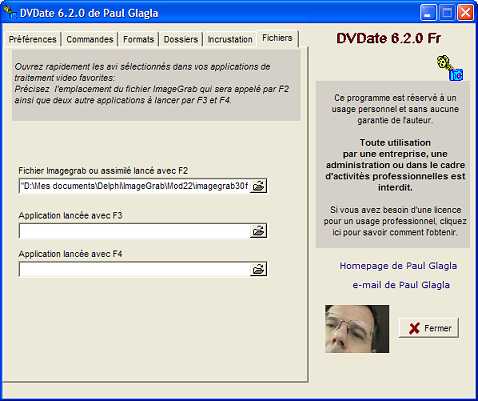Go to the Dossiers tab
This screenshot has width=478, height=401.
tap(181, 39)
